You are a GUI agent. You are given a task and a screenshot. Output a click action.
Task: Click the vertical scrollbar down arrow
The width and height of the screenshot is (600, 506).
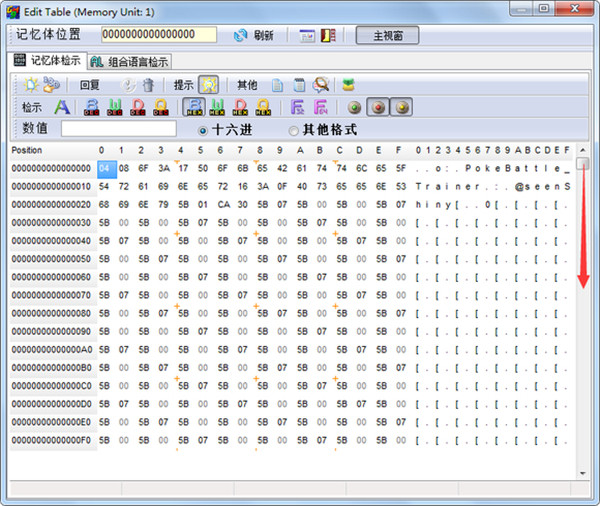click(582, 472)
